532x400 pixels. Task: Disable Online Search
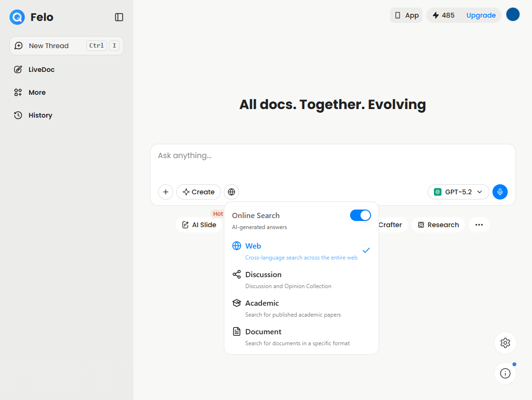[x=361, y=215]
